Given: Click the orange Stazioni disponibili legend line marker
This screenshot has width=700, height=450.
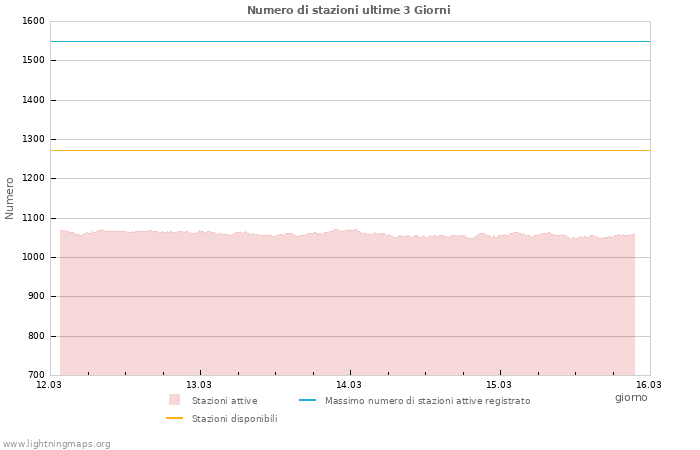Looking at the screenshot, I should 174,418.
